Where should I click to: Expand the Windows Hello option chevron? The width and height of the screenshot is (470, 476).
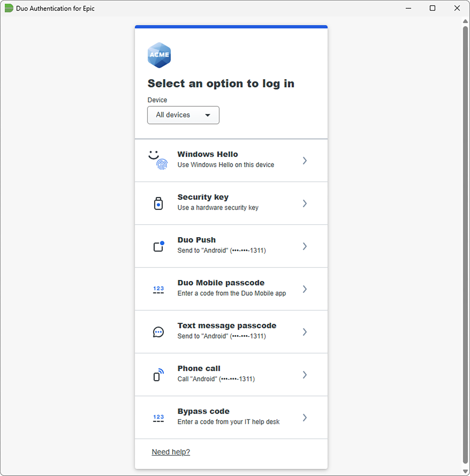tap(305, 160)
